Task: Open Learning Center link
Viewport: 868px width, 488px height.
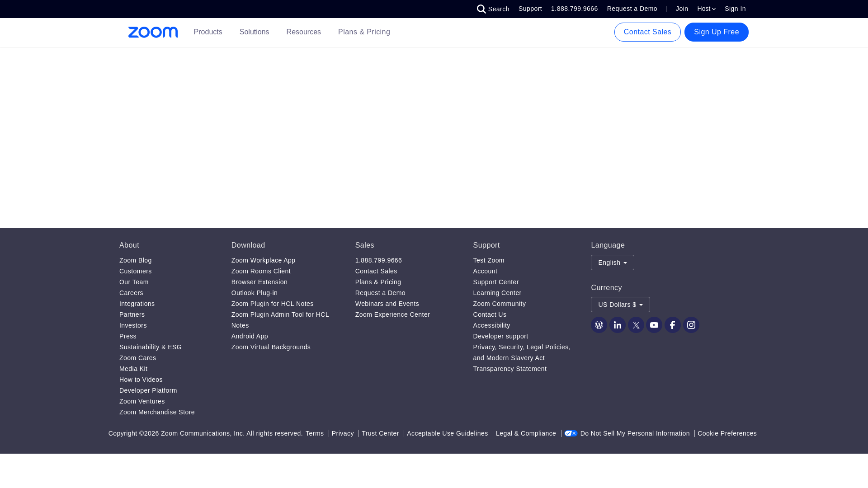Action: pos(497,293)
